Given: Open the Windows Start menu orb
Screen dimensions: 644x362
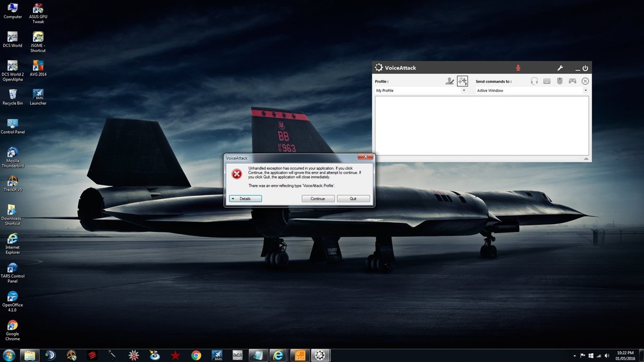Looking at the screenshot, I should point(8,355).
